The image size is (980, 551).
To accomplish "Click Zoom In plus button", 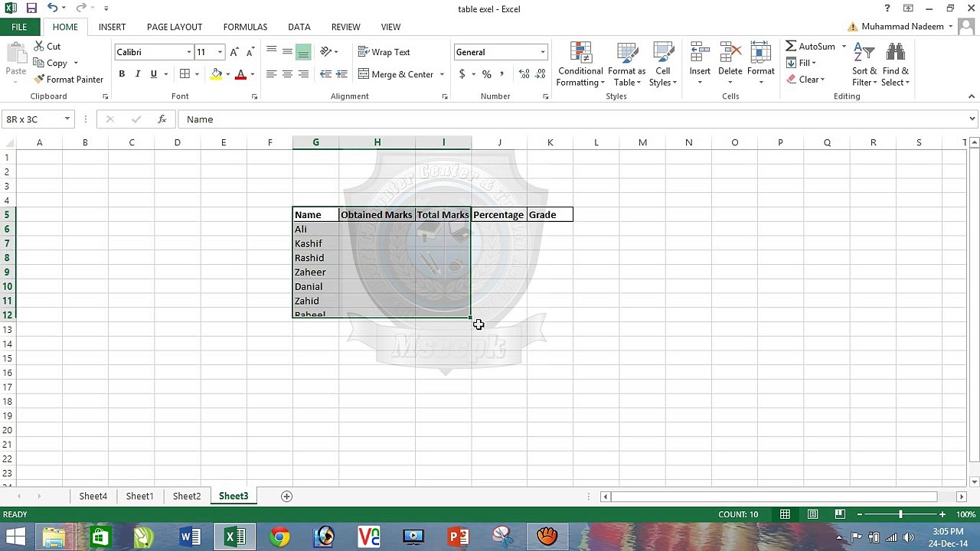I will point(942,514).
